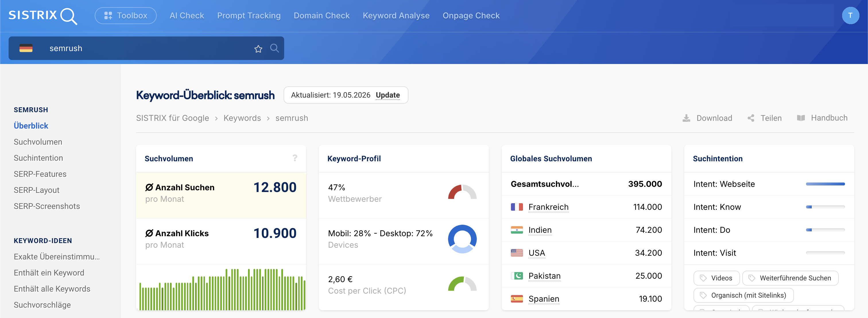Image resolution: width=868 pixels, height=318 pixels.
Task: Click the green search volume bar chart
Action: 222,289
